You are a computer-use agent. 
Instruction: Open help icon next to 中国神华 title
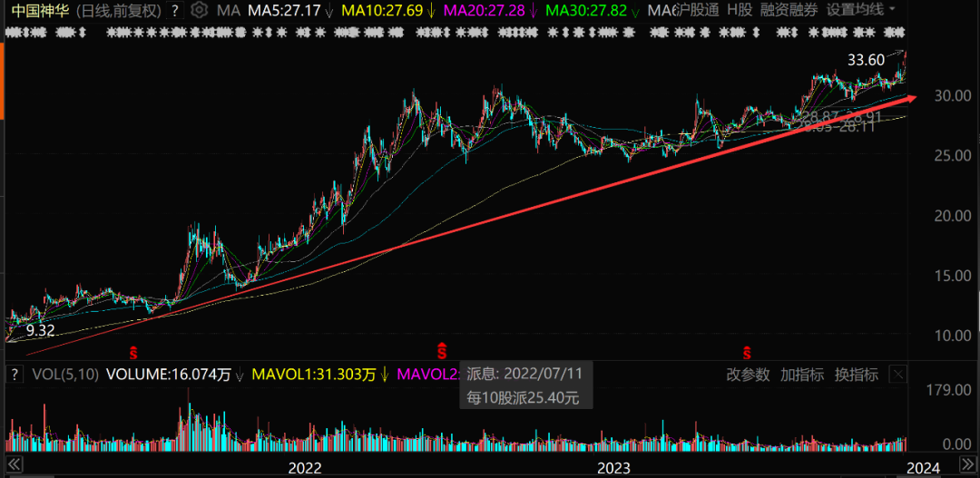(176, 10)
